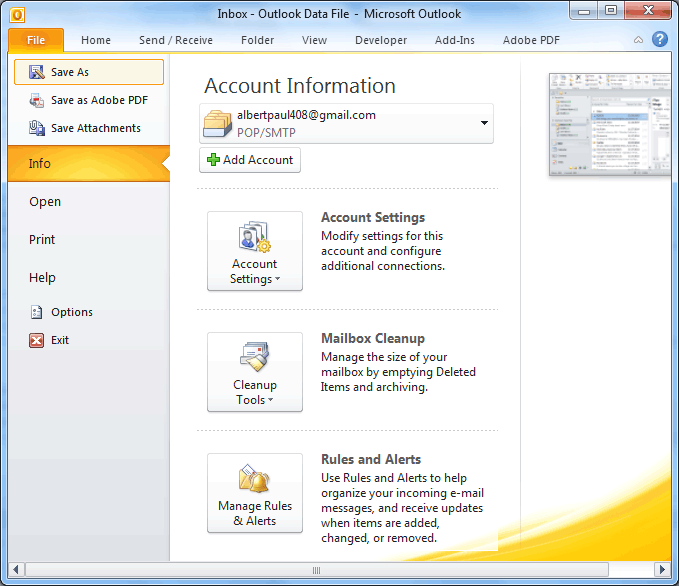Minimize the Outlook window
679x586 pixels.
584,10
